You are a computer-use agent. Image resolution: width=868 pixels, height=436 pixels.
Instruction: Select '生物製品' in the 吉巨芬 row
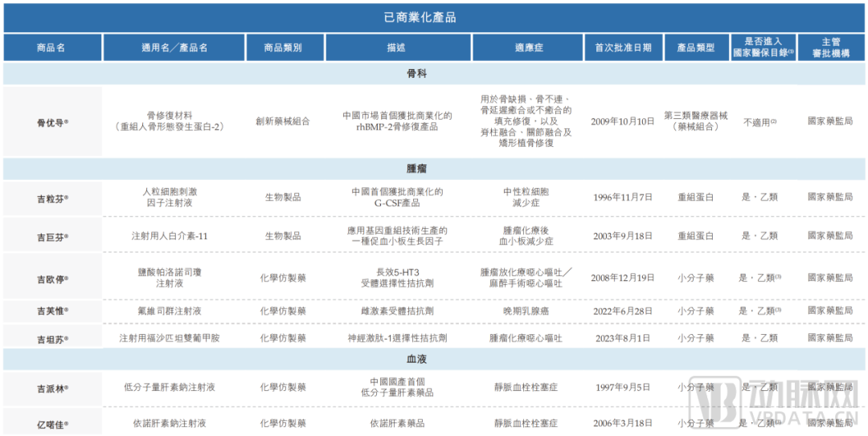[283, 236]
